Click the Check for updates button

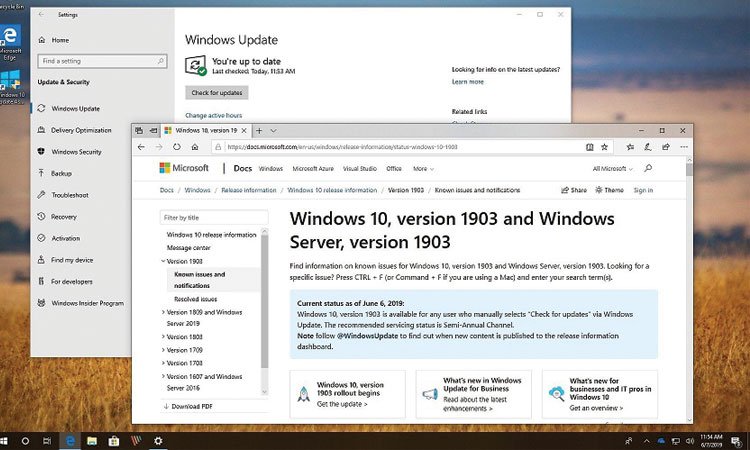pyautogui.click(x=216, y=93)
